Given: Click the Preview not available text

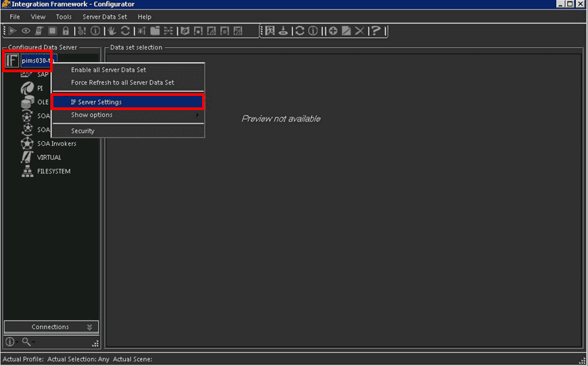Looking at the screenshot, I should (281, 119).
